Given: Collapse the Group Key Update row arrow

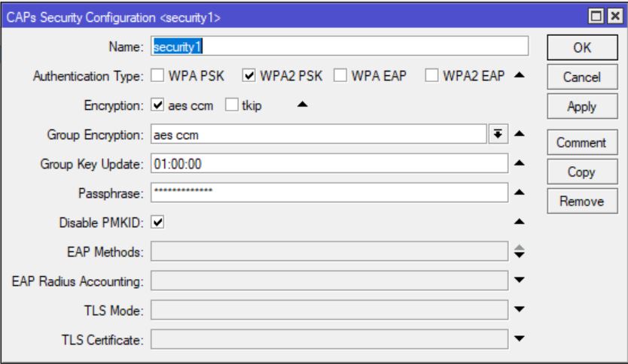Looking at the screenshot, I should pos(519,162).
